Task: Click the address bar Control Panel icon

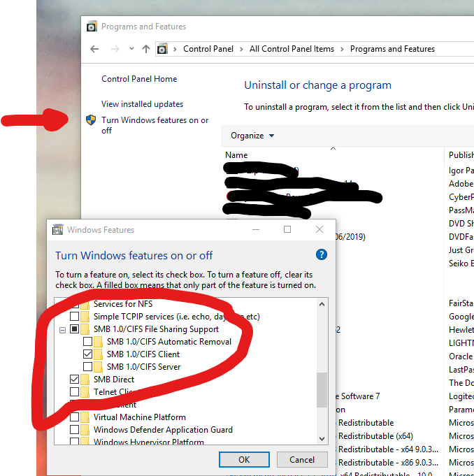Action: coord(162,49)
